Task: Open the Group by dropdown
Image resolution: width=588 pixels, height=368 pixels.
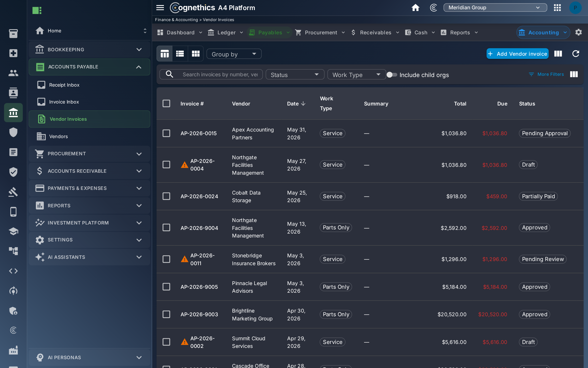Action: [234, 54]
